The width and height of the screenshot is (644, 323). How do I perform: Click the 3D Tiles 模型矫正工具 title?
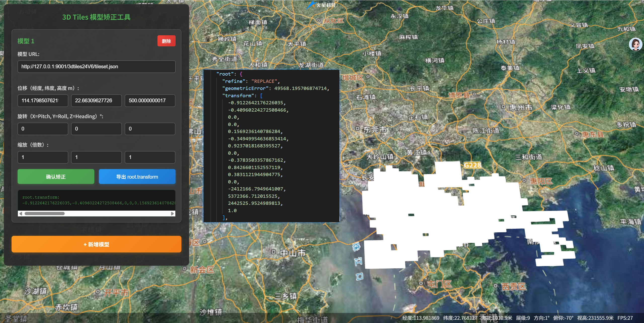click(96, 17)
